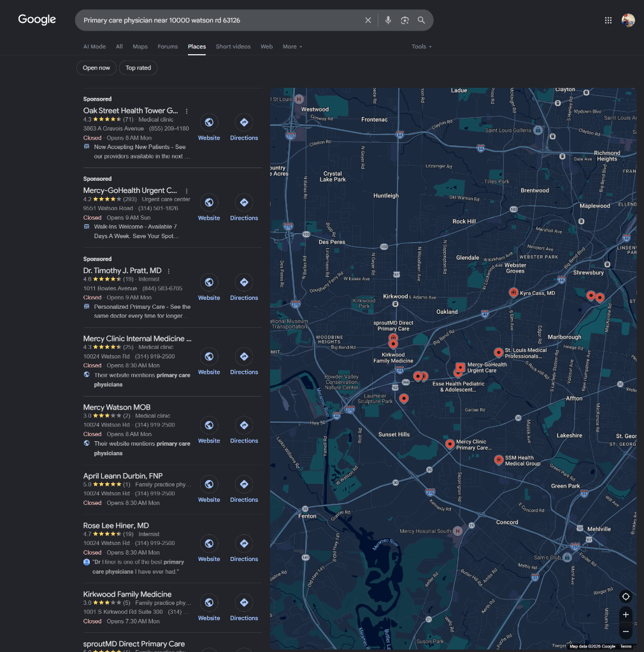
Task: Select the St. Louis Medical Professionals map pin
Action: click(x=498, y=353)
